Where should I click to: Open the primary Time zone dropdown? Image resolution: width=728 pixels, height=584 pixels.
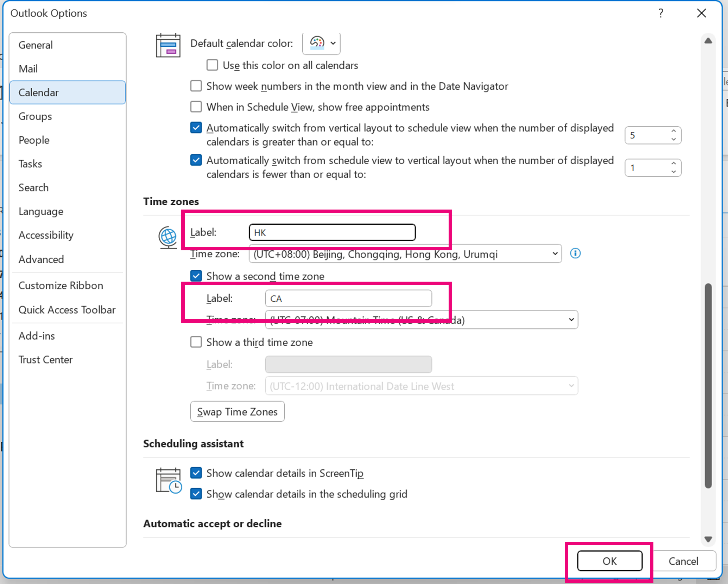[x=405, y=254]
